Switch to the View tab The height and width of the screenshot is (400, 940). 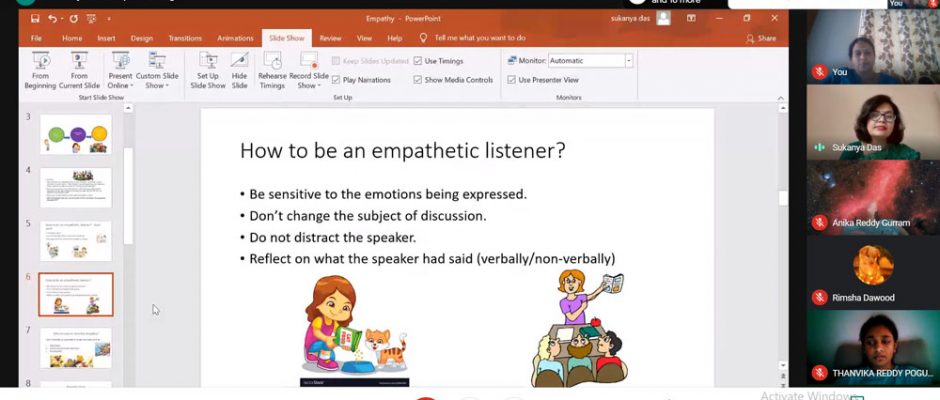364,38
